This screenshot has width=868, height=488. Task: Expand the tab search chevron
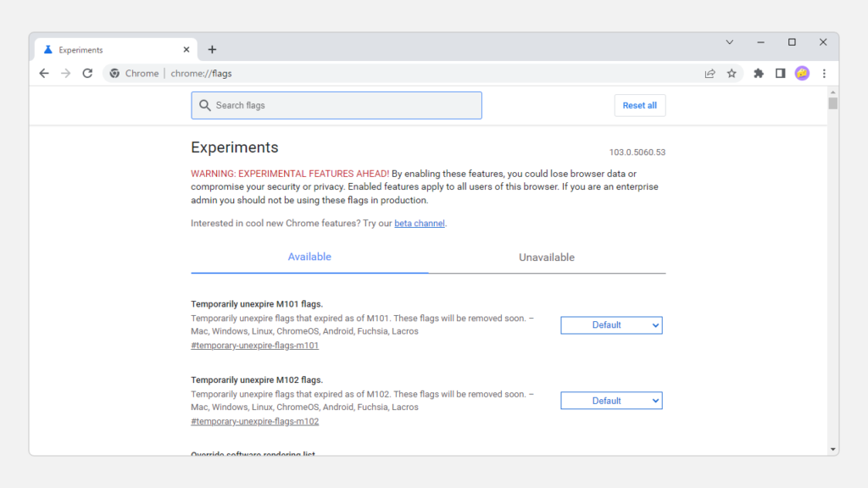729,42
